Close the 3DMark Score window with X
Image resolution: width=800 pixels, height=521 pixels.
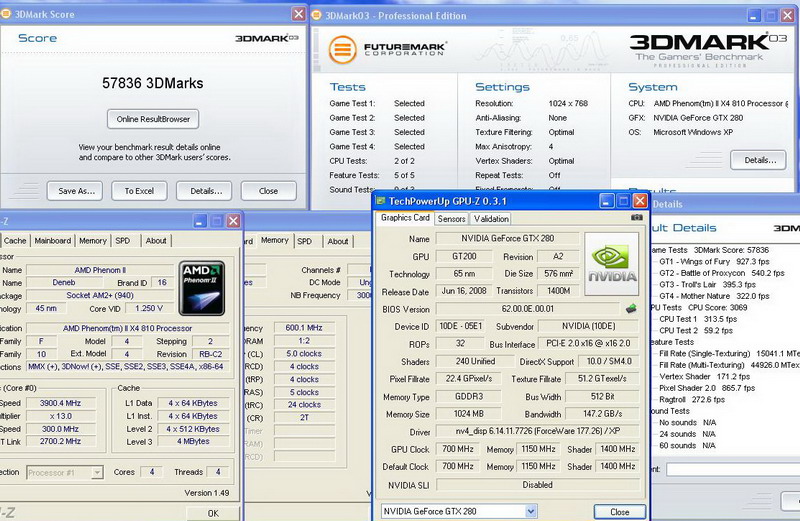tap(298, 14)
